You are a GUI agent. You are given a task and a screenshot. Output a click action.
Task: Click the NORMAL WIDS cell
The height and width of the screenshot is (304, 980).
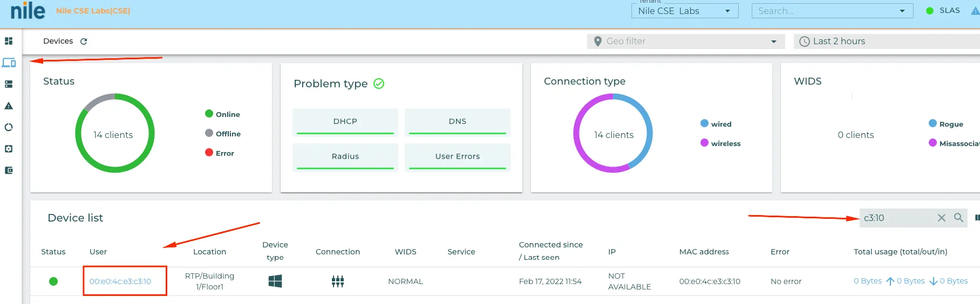406,281
